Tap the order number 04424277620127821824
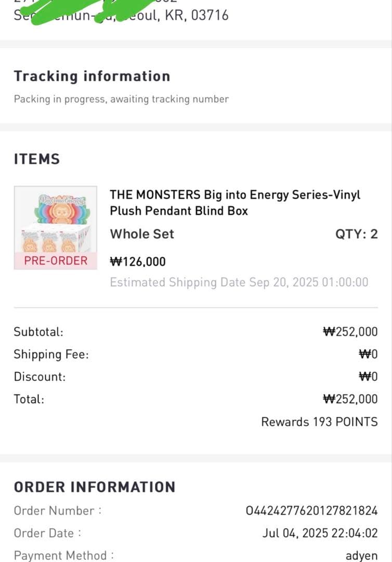 (311, 510)
